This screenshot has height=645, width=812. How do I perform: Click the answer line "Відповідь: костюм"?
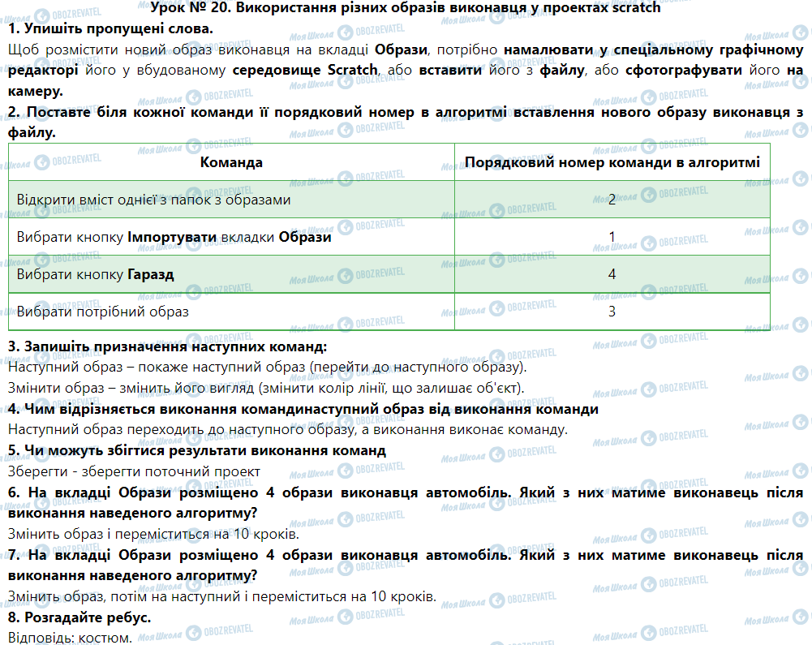tap(68, 638)
